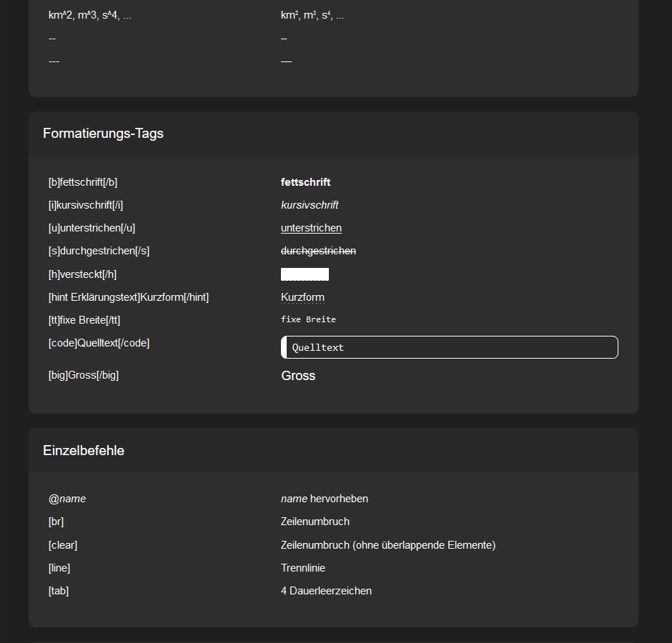Click the '4 Dauerleerzeichen' description
This screenshot has height=643, width=672.
click(326, 591)
